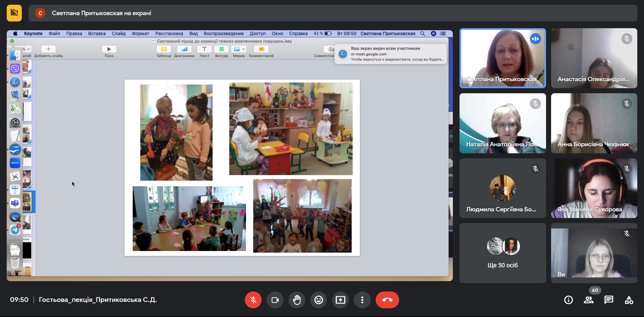Open the Вставка menu in Keynote
The image size is (644, 317).
click(x=97, y=34)
